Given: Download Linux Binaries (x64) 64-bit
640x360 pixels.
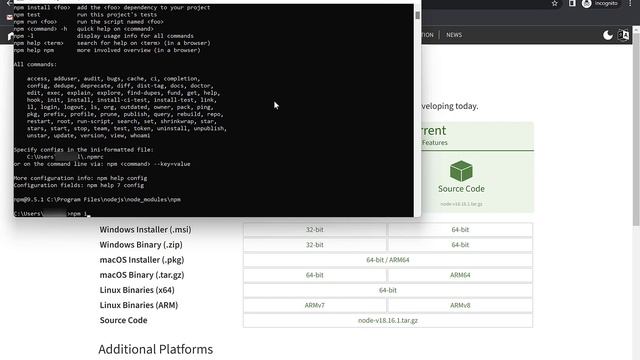Looking at the screenshot, I should tap(388, 290).
